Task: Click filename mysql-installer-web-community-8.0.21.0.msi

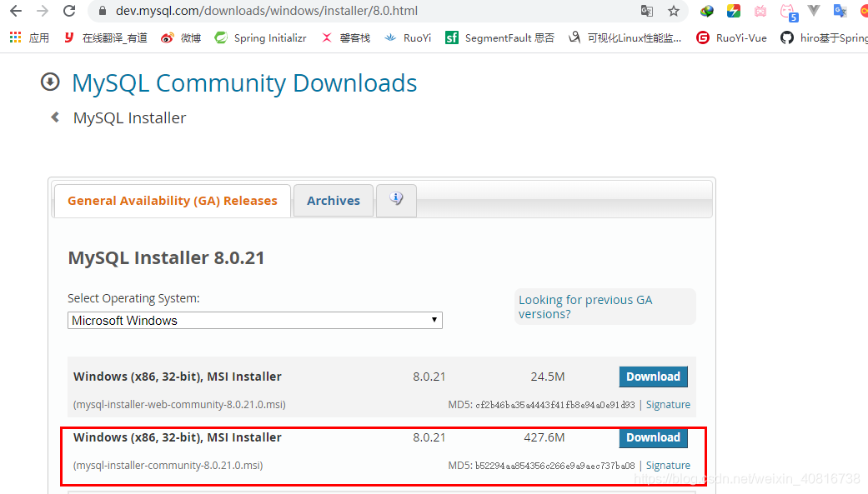Action: tap(179, 404)
